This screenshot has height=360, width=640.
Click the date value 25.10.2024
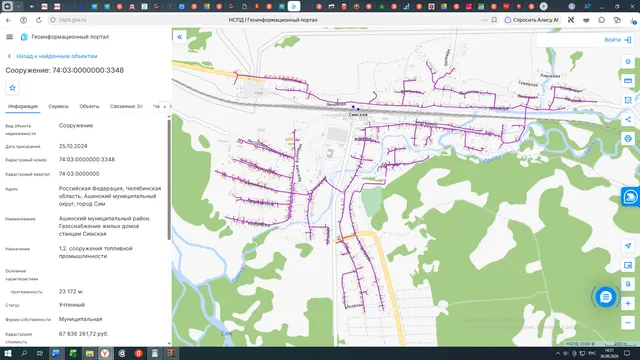click(73, 146)
